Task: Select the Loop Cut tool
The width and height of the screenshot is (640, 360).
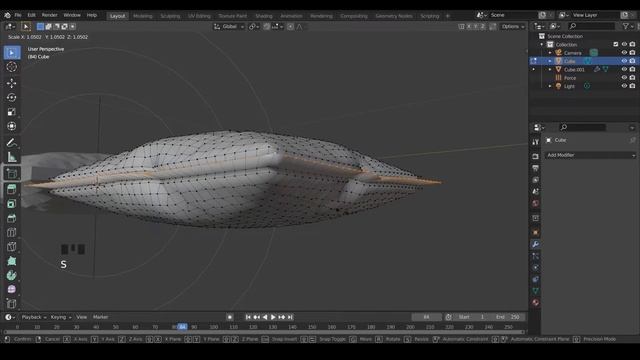Action: (12, 232)
